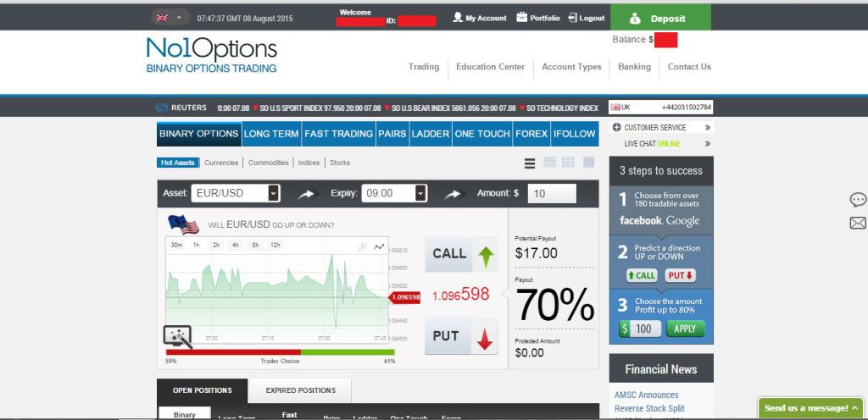Select the Hot Assets filter
The image size is (868, 420).
tap(178, 163)
